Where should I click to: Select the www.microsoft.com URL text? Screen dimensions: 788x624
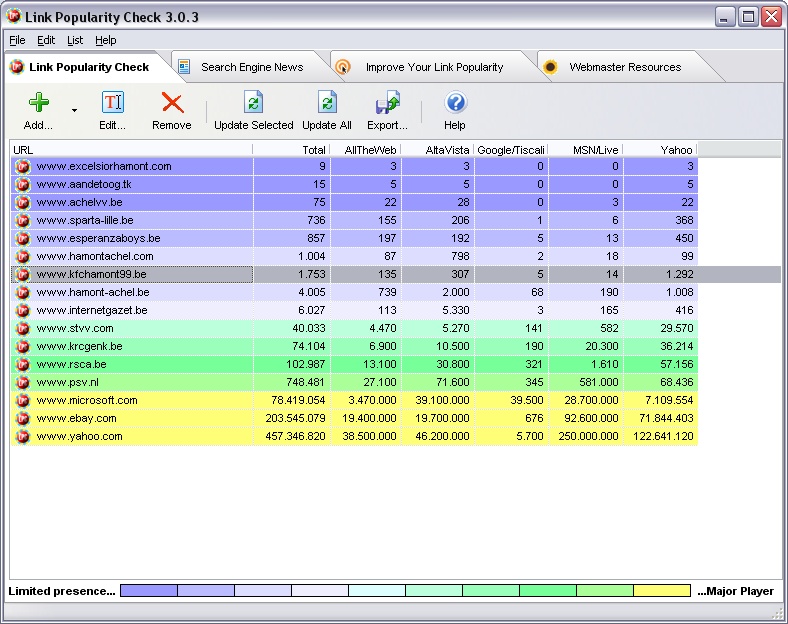coord(87,400)
